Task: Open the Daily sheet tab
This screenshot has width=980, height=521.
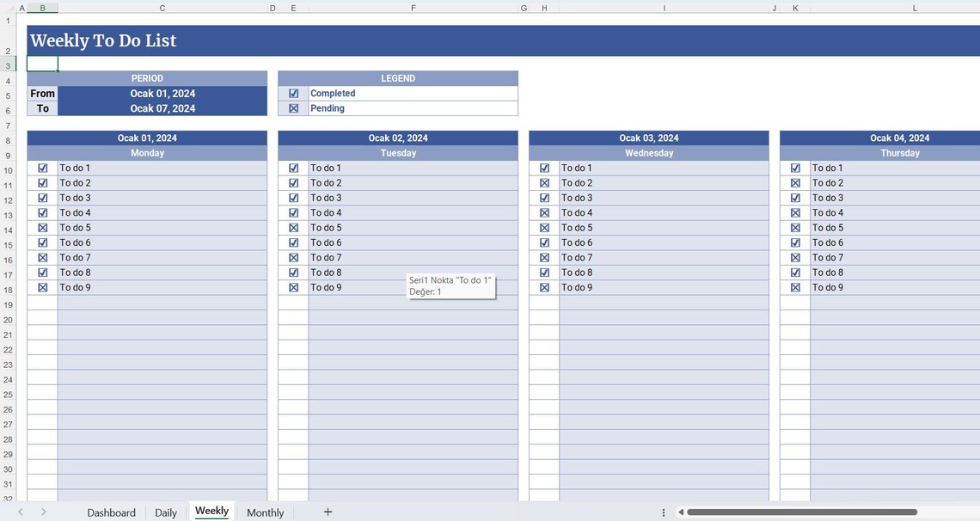Action: tap(165, 512)
